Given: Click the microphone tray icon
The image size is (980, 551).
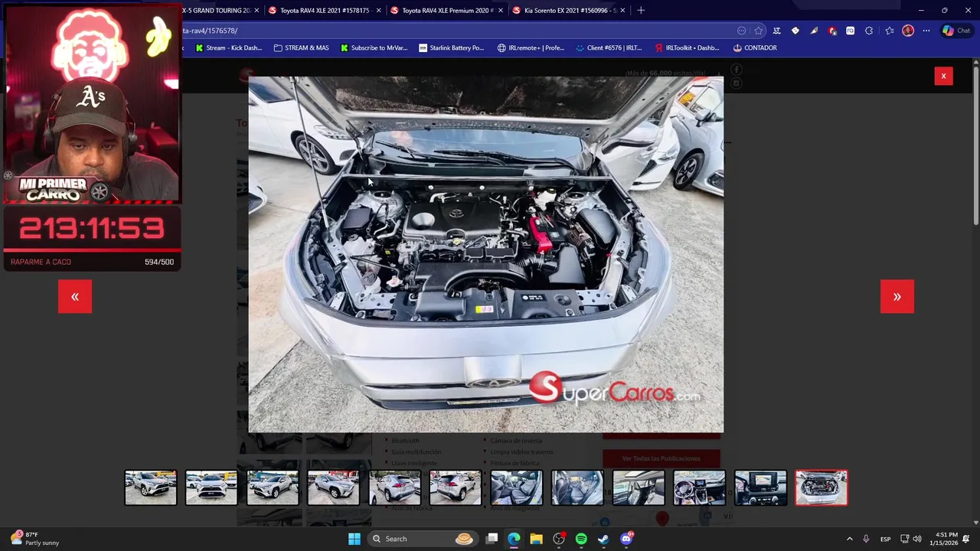Looking at the screenshot, I should point(866,539).
